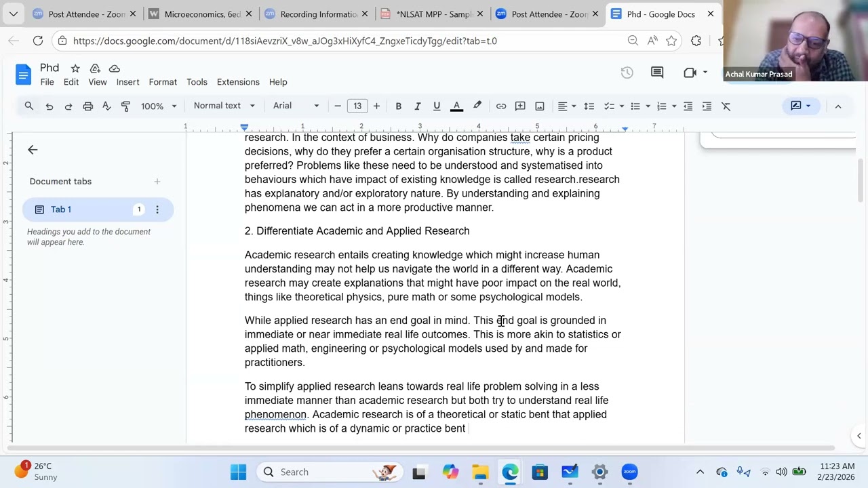Add a new document tab
The width and height of the screenshot is (868, 488).
[157, 182]
